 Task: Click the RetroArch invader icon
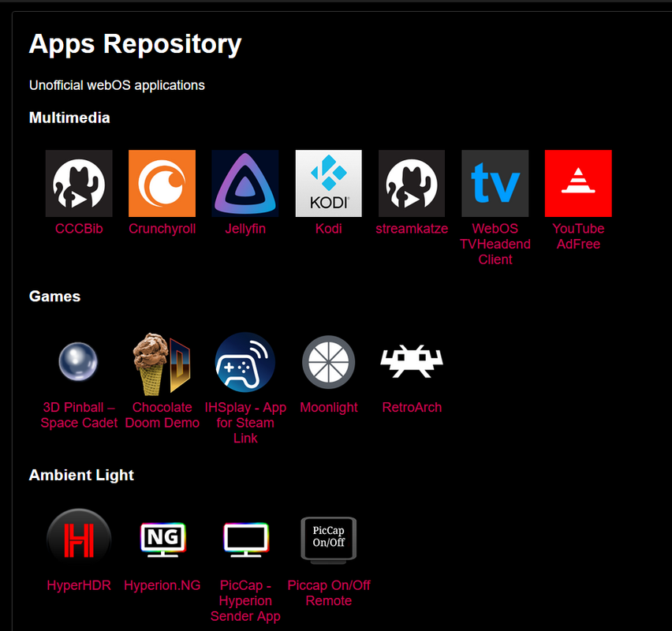click(412, 361)
